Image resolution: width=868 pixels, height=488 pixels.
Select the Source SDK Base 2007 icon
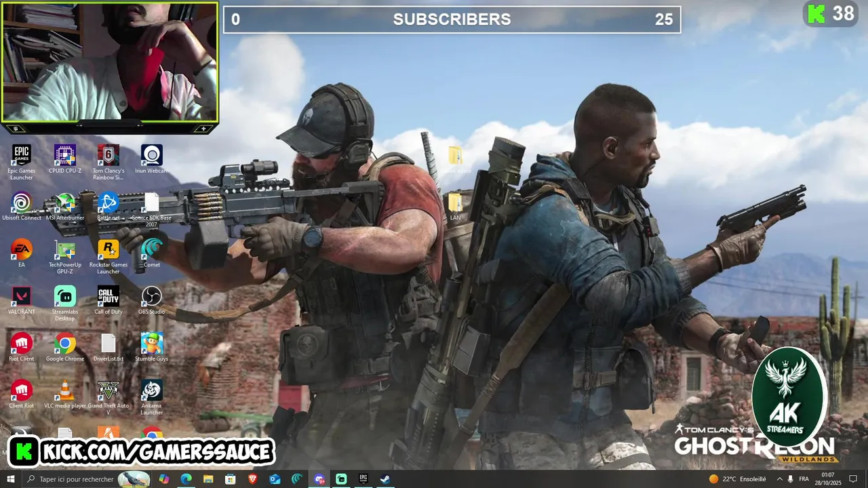(152, 209)
